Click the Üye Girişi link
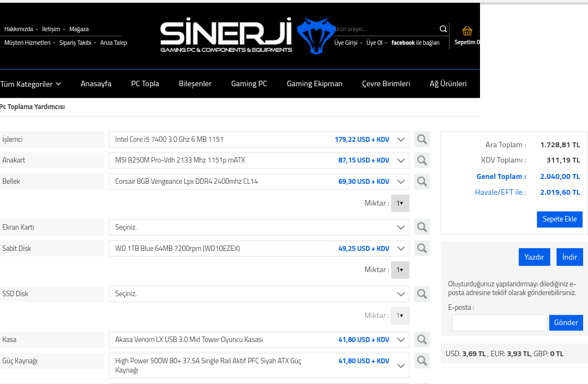Image resolution: width=588 pixels, height=384 pixels. coord(346,43)
